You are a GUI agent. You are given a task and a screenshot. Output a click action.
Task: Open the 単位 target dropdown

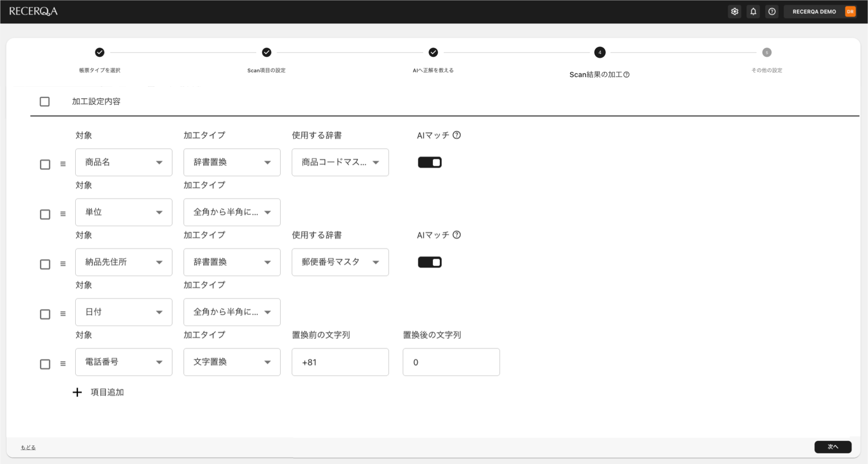124,212
